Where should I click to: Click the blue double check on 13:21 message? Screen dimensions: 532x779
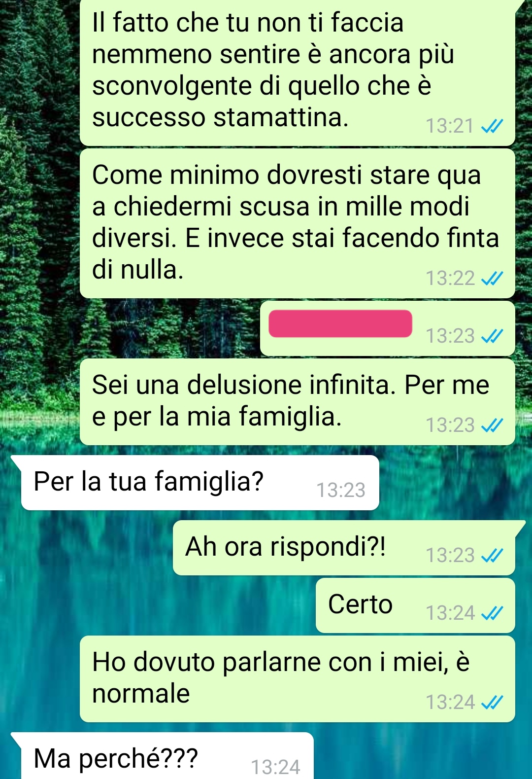click(x=492, y=127)
